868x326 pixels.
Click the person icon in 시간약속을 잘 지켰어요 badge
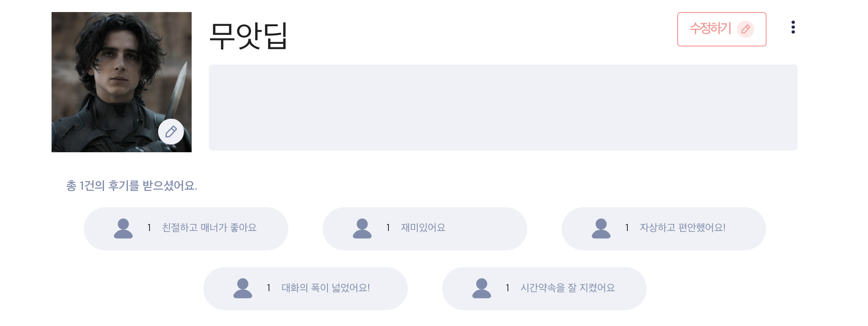482,288
